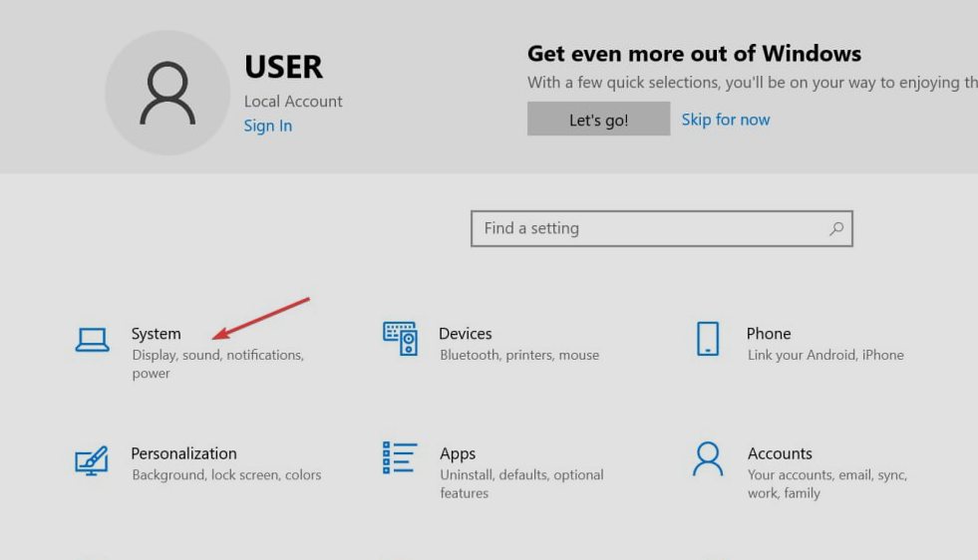Open the Apps category title
Screen dimensions: 978x560
coord(458,454)
